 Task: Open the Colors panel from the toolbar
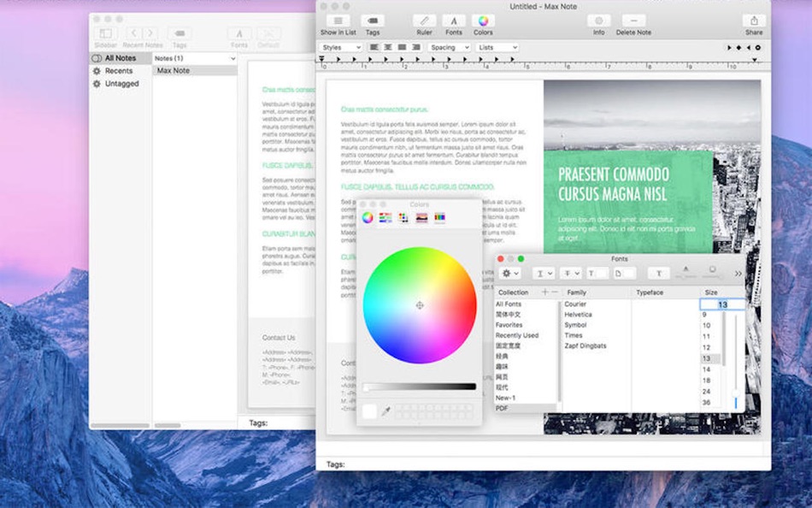[x=483, y=21]
